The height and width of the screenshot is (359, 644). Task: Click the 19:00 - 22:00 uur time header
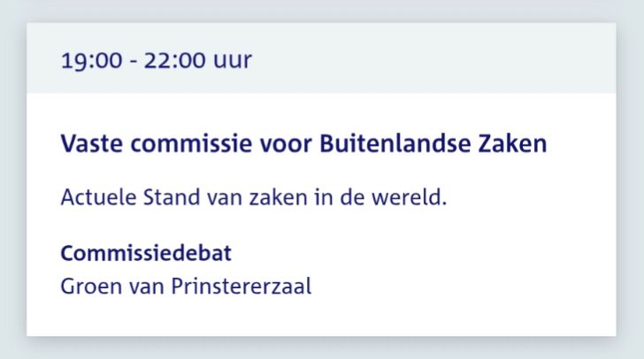click(x=156, y=61)
